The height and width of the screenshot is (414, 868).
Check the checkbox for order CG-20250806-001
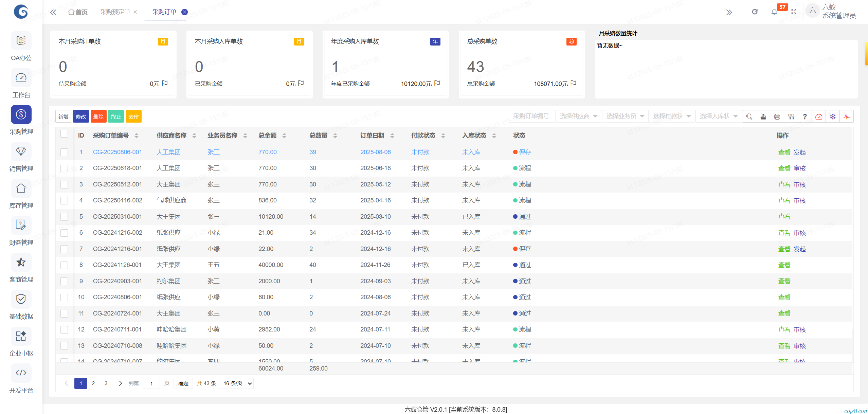64,152
